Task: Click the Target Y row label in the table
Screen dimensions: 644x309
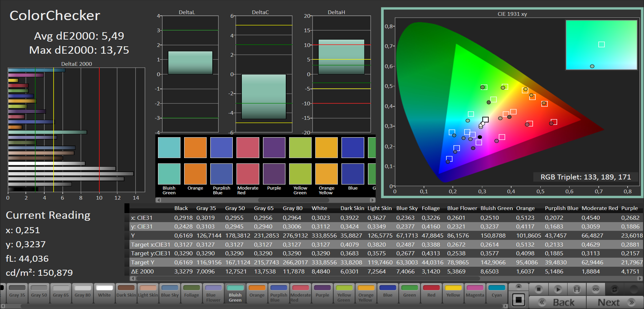Action: 143,262
